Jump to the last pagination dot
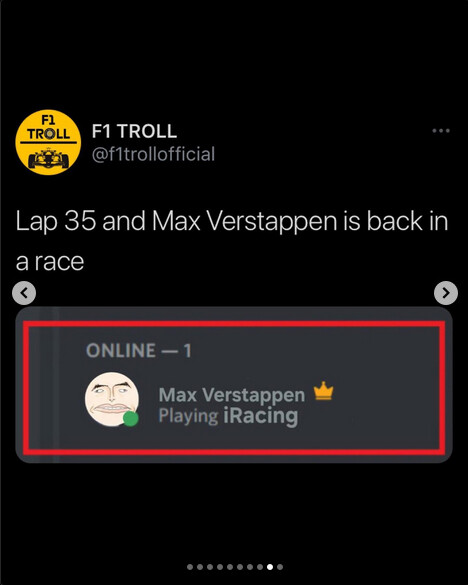The height and width of the screenshot is (585, 468). [280, 567]
